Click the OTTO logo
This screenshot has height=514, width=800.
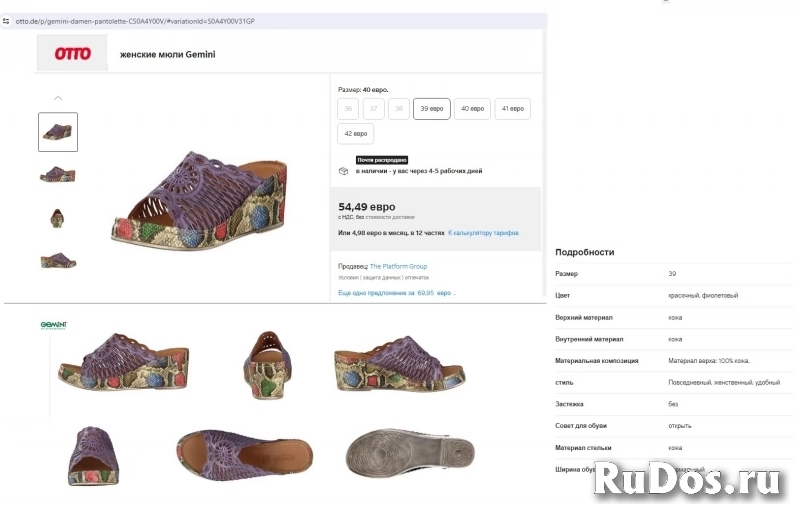(x=72, y=54)
